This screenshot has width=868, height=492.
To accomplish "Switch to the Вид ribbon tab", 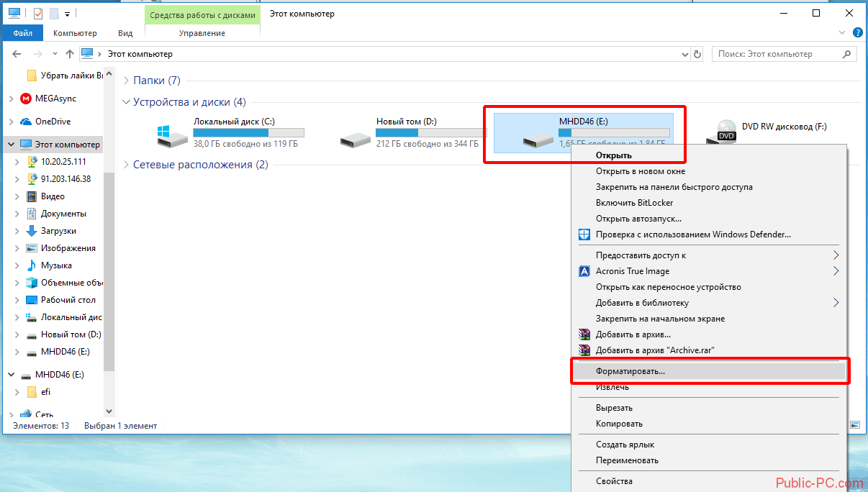I will point(125,33).
